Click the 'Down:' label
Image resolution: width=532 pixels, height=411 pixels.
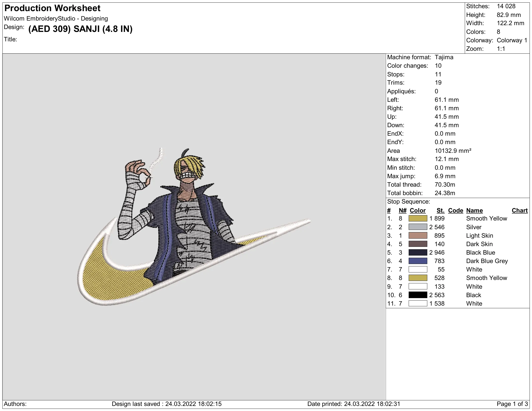pos(396,125)
